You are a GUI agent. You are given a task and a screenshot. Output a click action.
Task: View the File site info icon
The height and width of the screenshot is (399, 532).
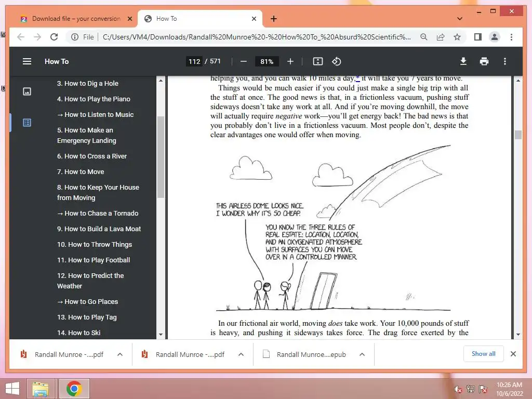pyautogui.click(x=75, y=37)
